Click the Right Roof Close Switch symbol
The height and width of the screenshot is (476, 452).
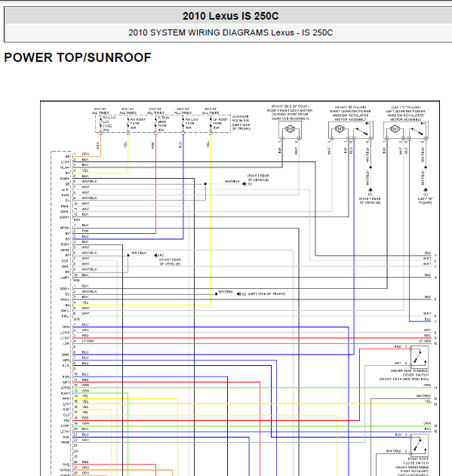tap(420, 445)
